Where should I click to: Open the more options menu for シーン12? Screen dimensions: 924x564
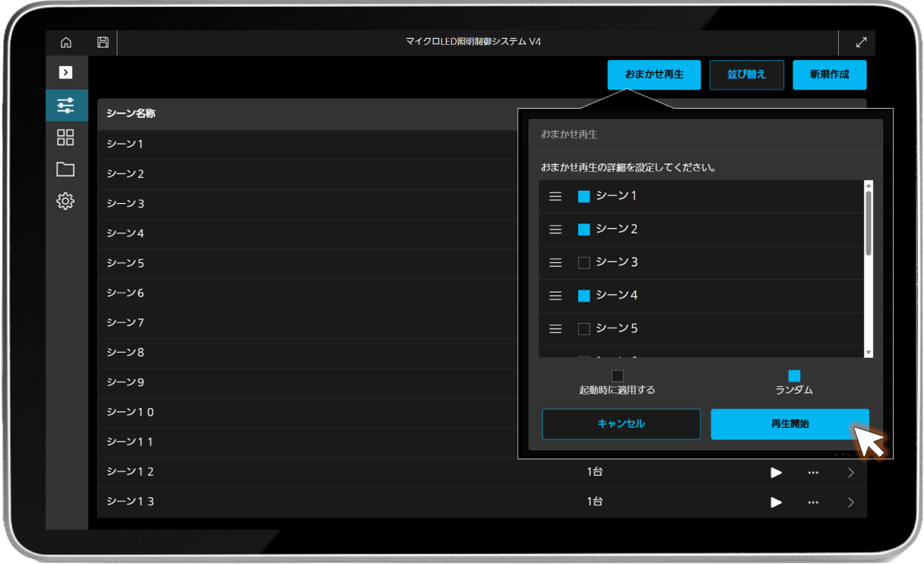point(813,472)
